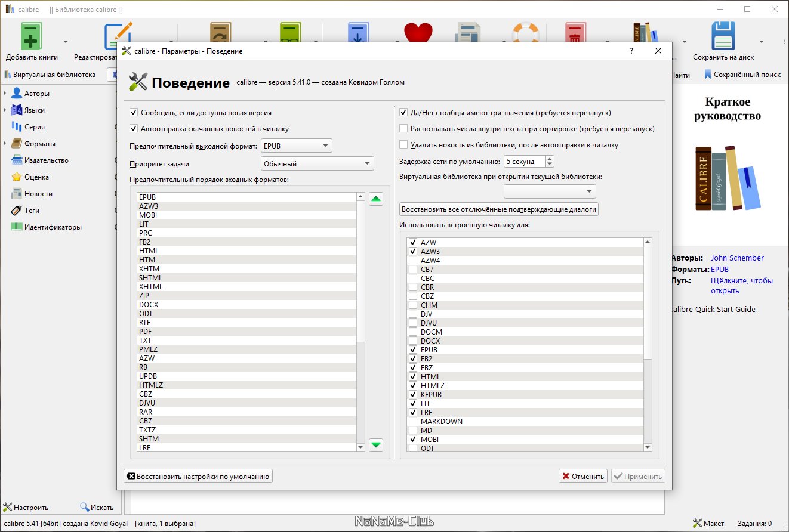The height and width of the screenshot is (532, 789).
Task: Click the Отменить cancel button
Action: pos(583,476)
